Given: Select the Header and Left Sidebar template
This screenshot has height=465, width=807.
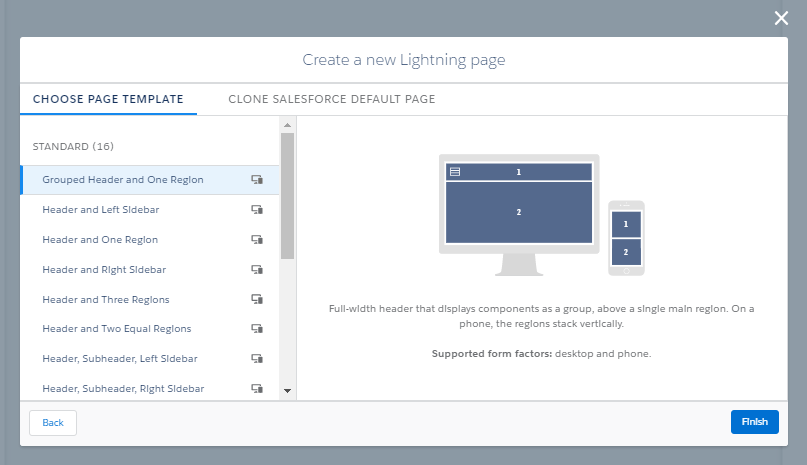Looking at the screenshot, I should 101,210.
